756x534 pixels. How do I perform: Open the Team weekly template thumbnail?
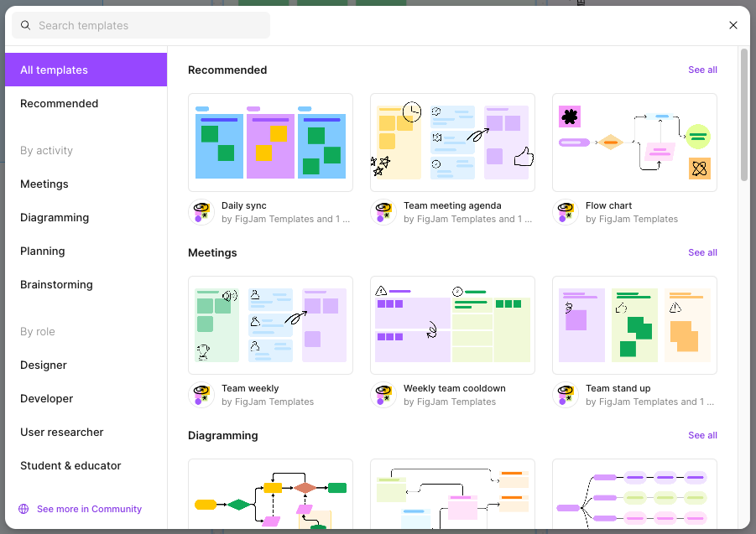270,325
